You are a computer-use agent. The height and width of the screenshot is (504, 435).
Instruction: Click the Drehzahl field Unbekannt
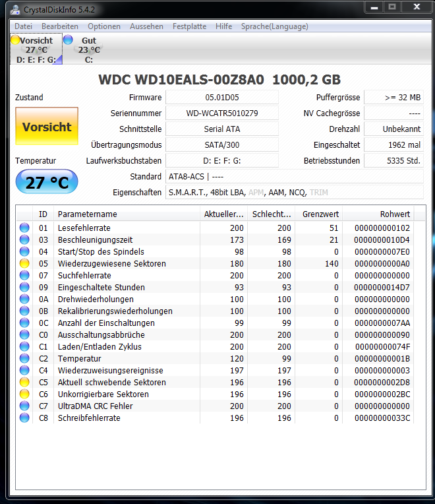click(x=393, y=129)
